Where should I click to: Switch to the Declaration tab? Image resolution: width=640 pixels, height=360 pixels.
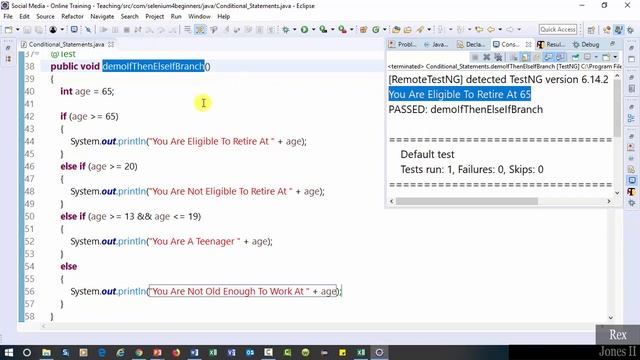[x=471, y=44]
